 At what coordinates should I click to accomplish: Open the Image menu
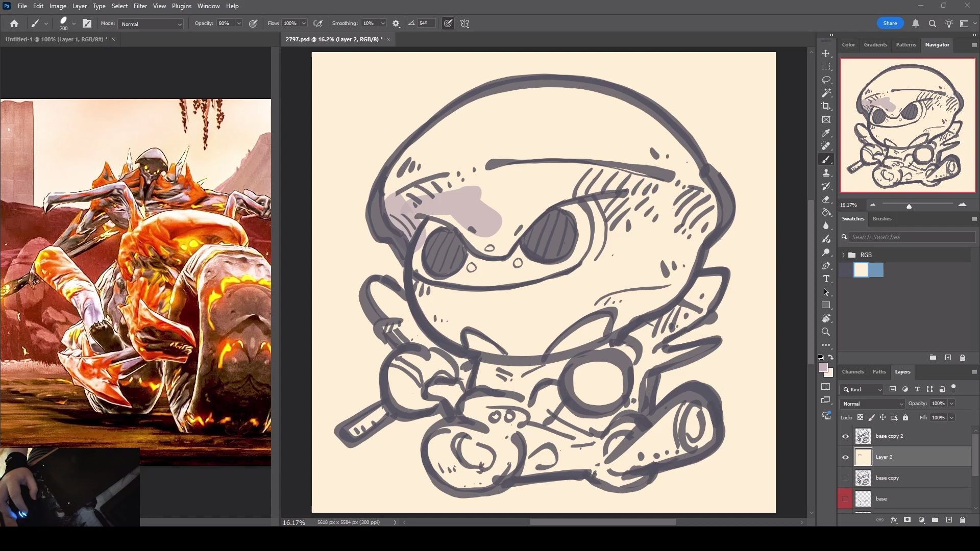point(58,6)
